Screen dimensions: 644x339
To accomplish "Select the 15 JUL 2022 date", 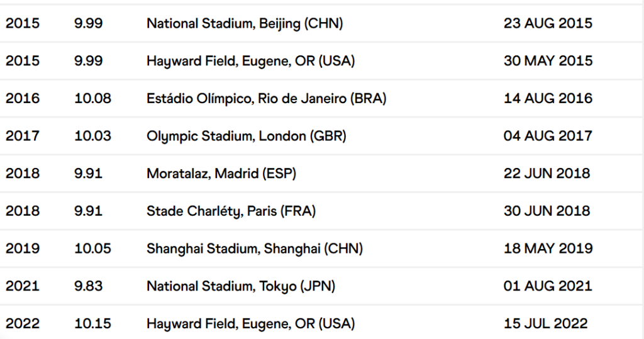I will 545,324.
